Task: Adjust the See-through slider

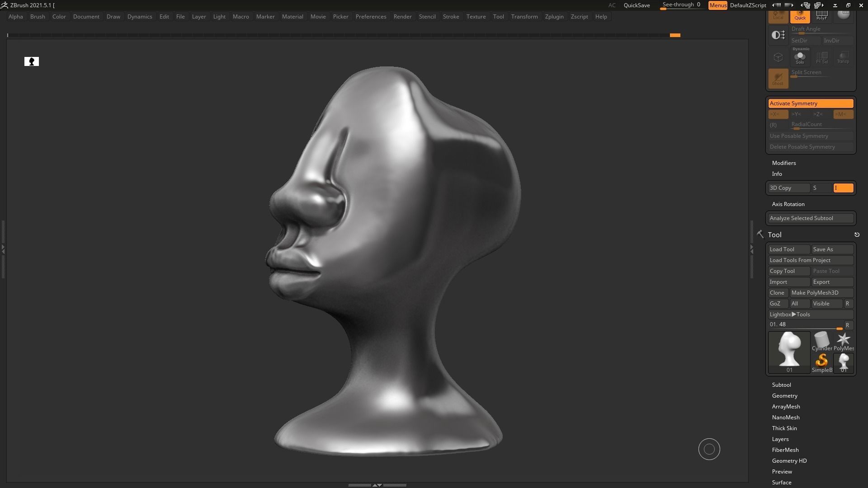Action: [681, 5]
